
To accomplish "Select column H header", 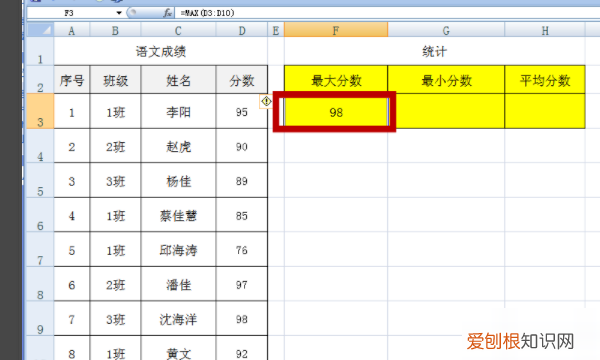I will [545, 30].
